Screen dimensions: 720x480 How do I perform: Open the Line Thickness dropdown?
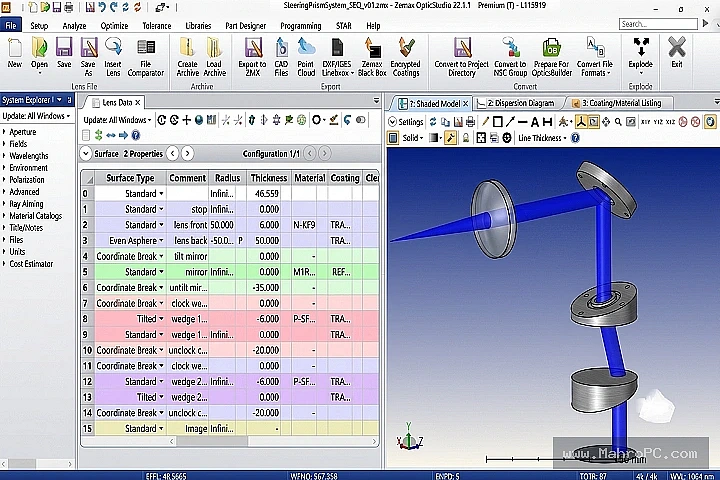click(542, 138)
